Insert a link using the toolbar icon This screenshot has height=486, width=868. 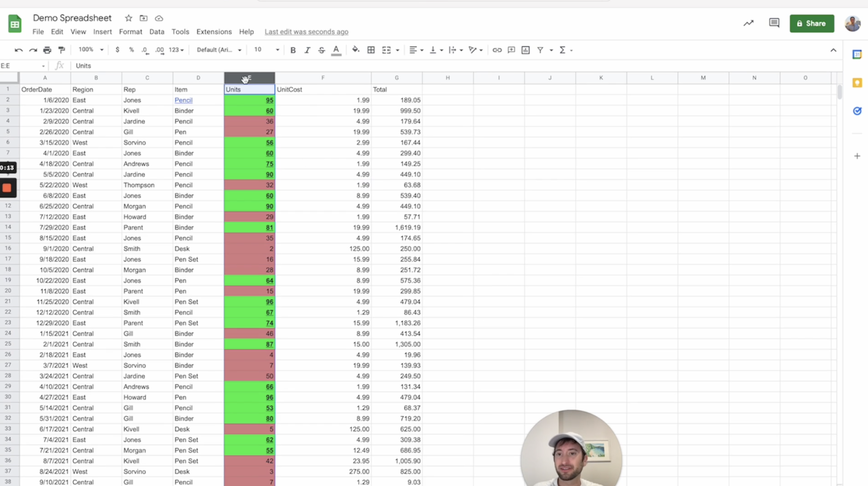tap(497, 50)
